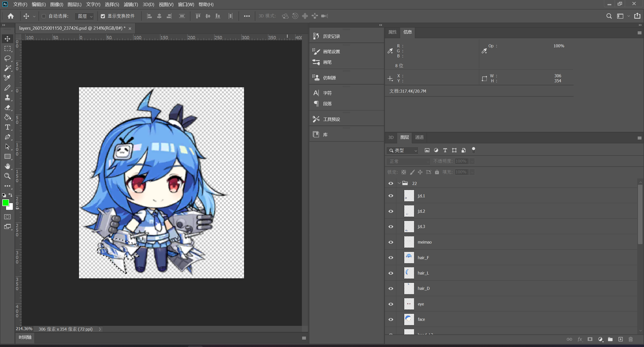Click the green foreground color swatch
644x347 pixels.
click(x=6, y=203)
